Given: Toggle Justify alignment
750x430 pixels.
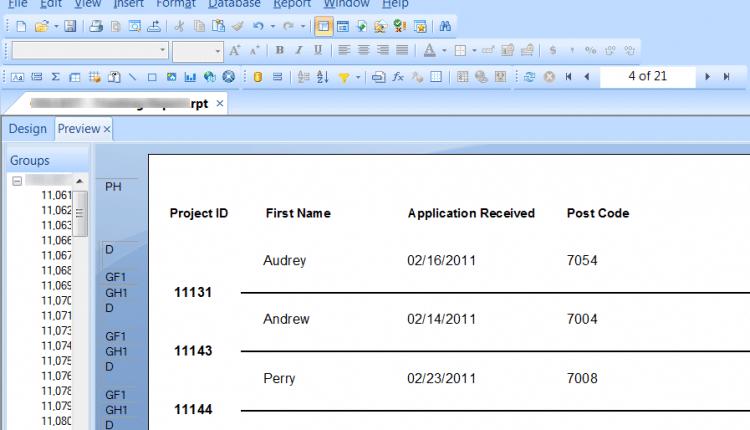Looking at the screenshot, I should click(402, 50).
